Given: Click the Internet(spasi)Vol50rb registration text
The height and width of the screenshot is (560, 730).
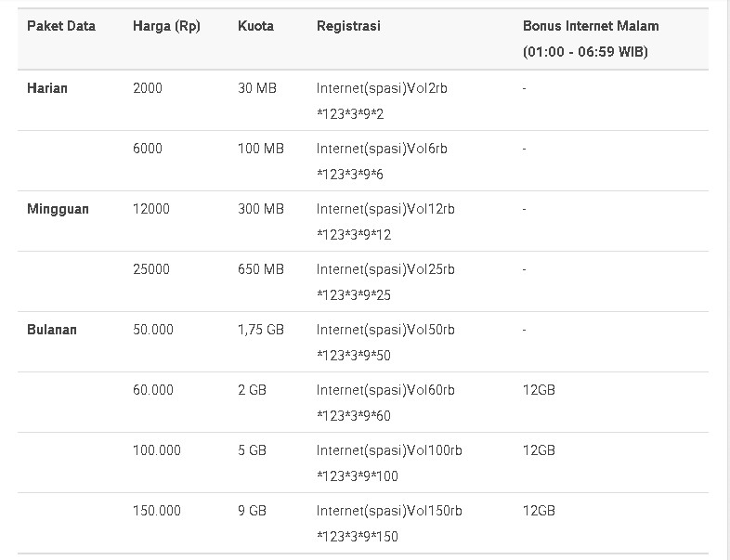Looking at the screenshot, I should (385, 330).
